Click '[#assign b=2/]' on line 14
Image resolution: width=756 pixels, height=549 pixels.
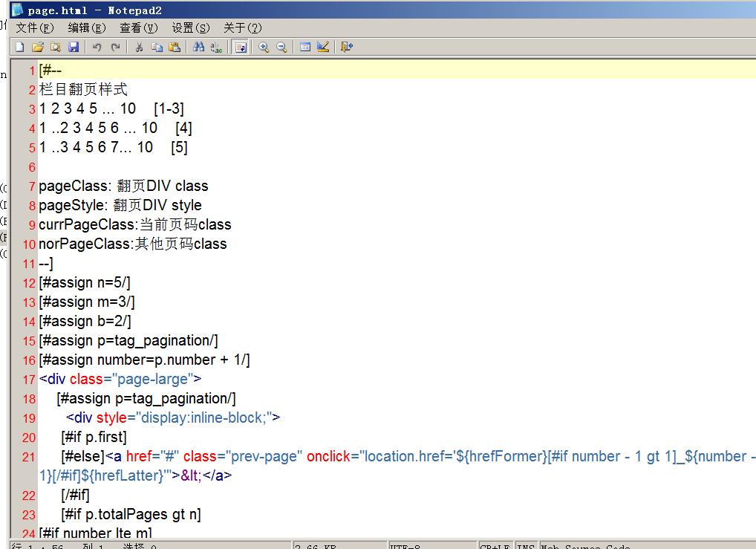85,321
